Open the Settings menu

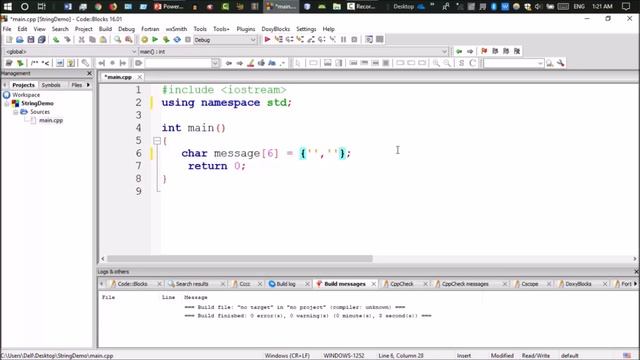pyautogui.click(x=306, y=29)
